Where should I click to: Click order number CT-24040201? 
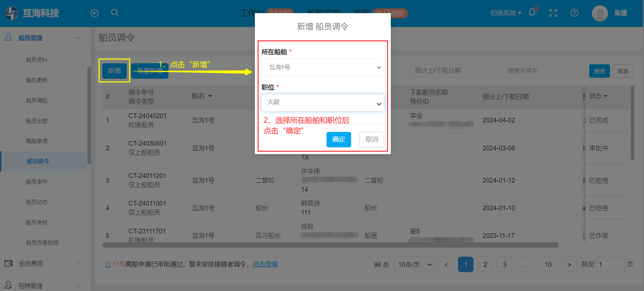147,116
